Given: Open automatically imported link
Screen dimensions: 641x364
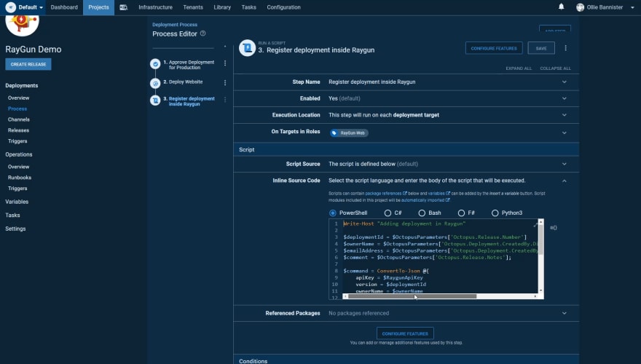Looking at the screenshot, I should pos(425,200).
